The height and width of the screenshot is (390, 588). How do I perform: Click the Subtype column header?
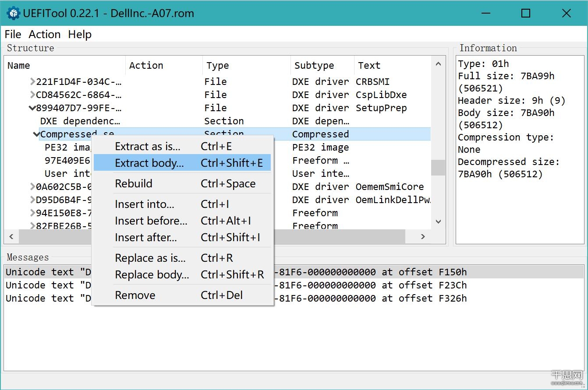pyautogui.click(x=314, y=66)
